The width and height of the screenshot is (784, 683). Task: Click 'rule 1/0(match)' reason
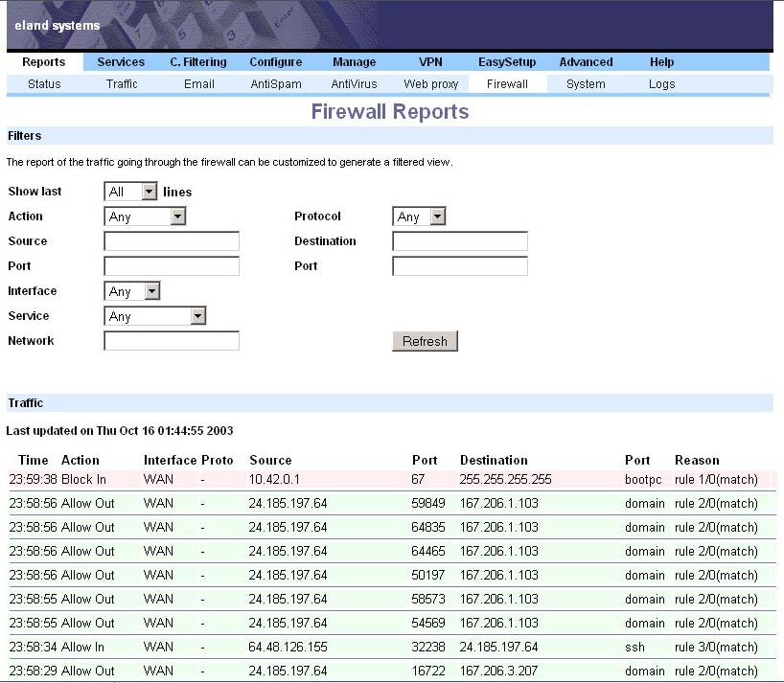pyautogui.click(x=716, y=480)
